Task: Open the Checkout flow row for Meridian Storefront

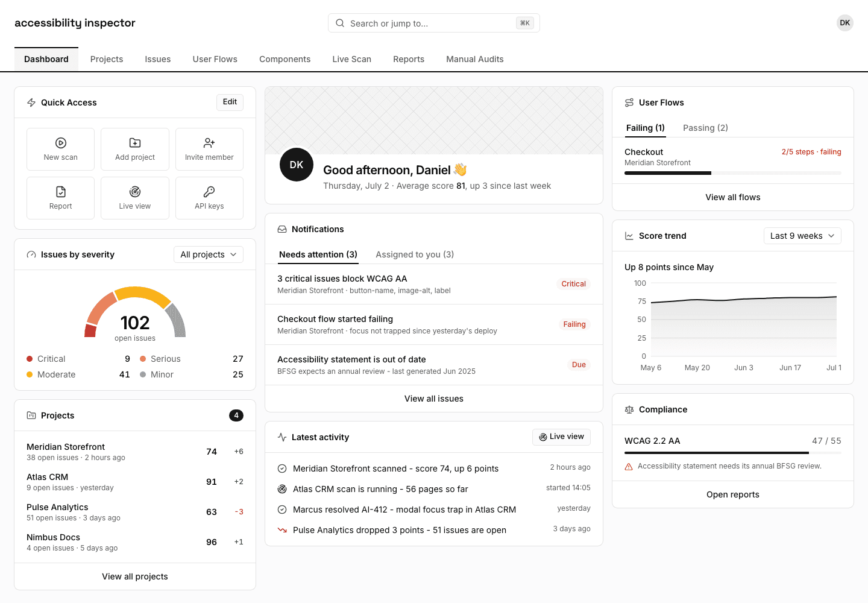Action: (733, 160)
